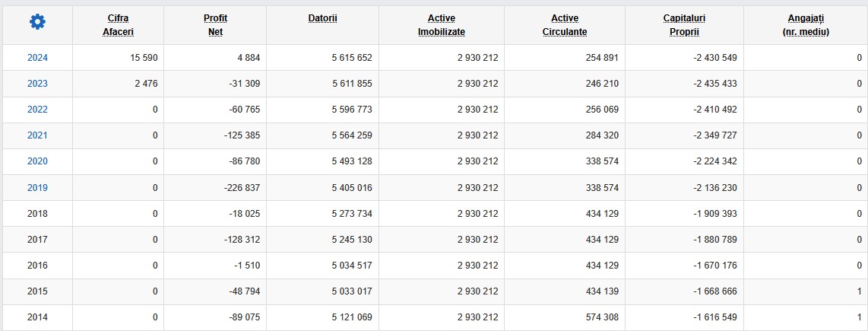Click the Profit Net column header
868x331 pixels.
pos(215,25)
